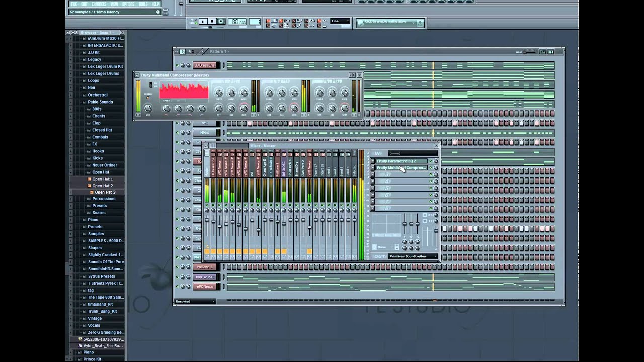Toggle mute LED of 808 3xOSC channel
The height and width of the screenshot is (362, 644).
[177, 277]
